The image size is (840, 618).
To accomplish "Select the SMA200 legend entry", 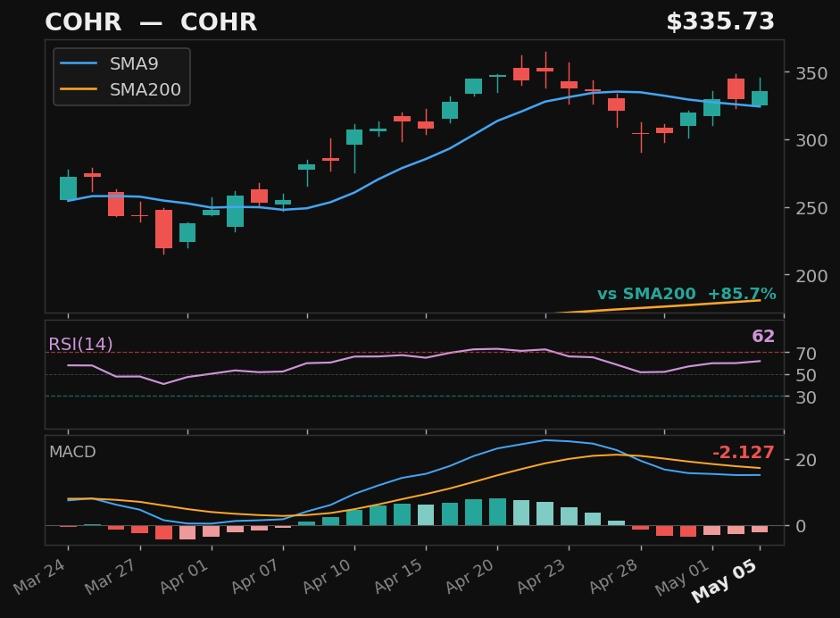I will click(121, 89).
